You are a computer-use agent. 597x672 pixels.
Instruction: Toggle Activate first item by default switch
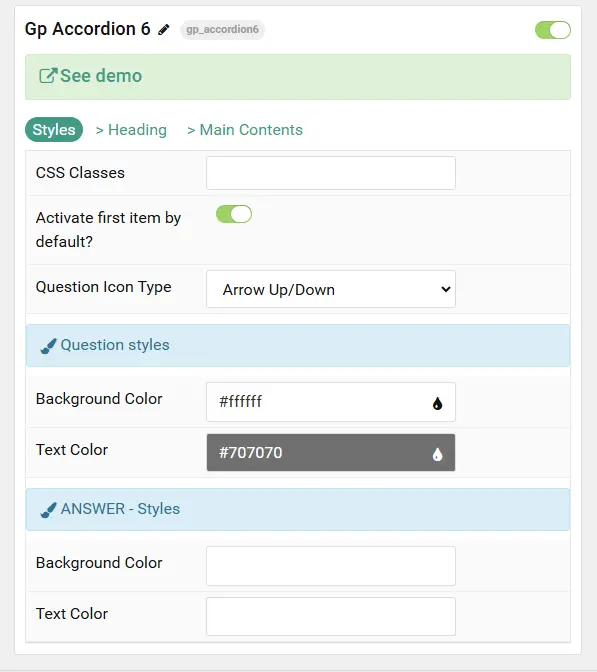pos(234,214)
